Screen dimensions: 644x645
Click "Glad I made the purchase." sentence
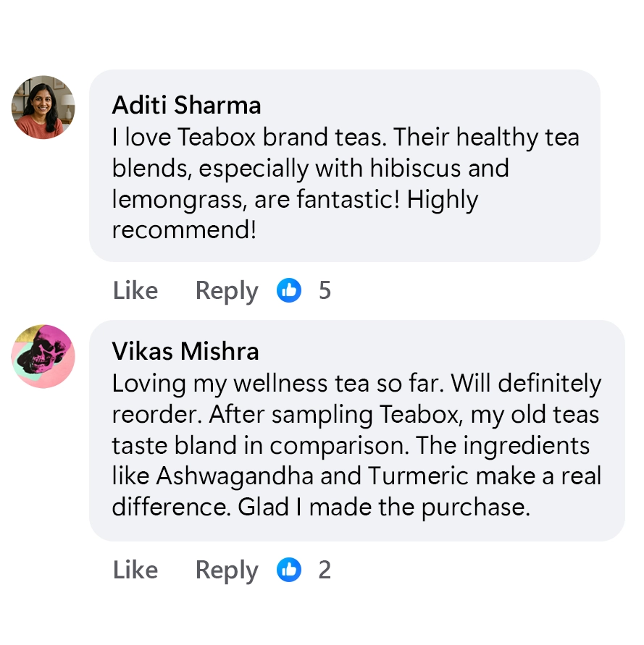pos(384,507)
